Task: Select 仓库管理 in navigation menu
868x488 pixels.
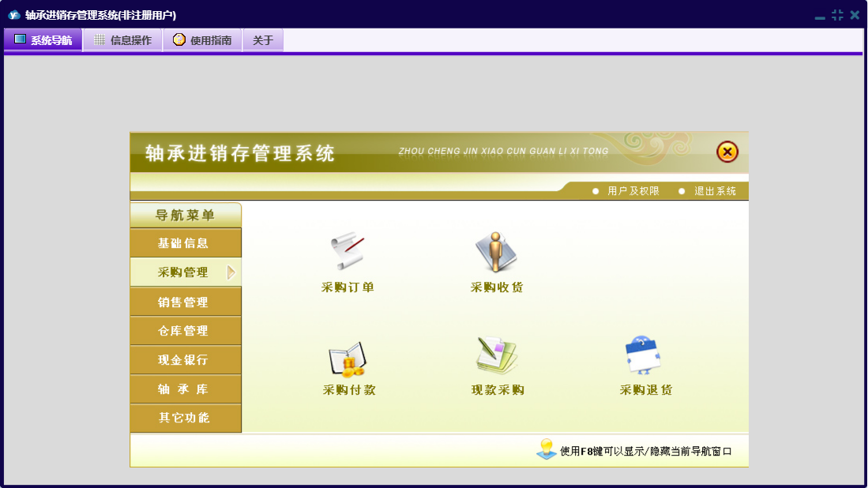Action: point(186,331)
